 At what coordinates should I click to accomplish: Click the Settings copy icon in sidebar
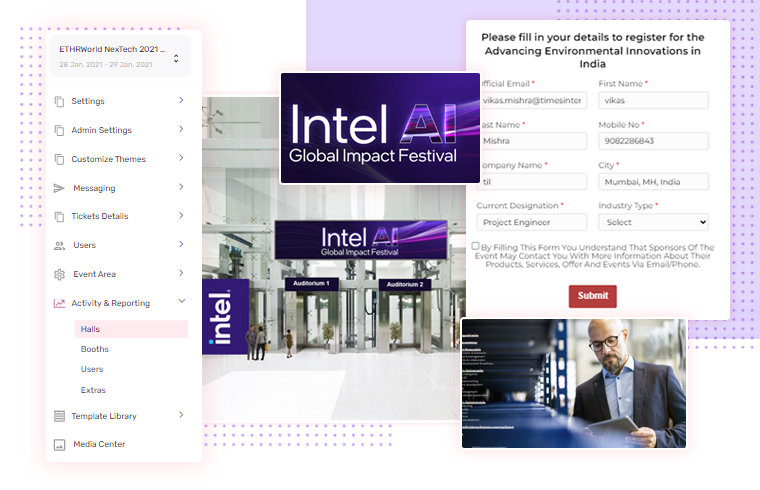[x=59, y=101]
